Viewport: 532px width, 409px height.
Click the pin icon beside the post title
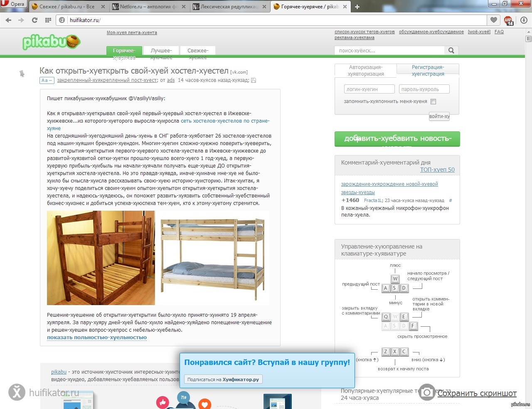pos(22,74)
